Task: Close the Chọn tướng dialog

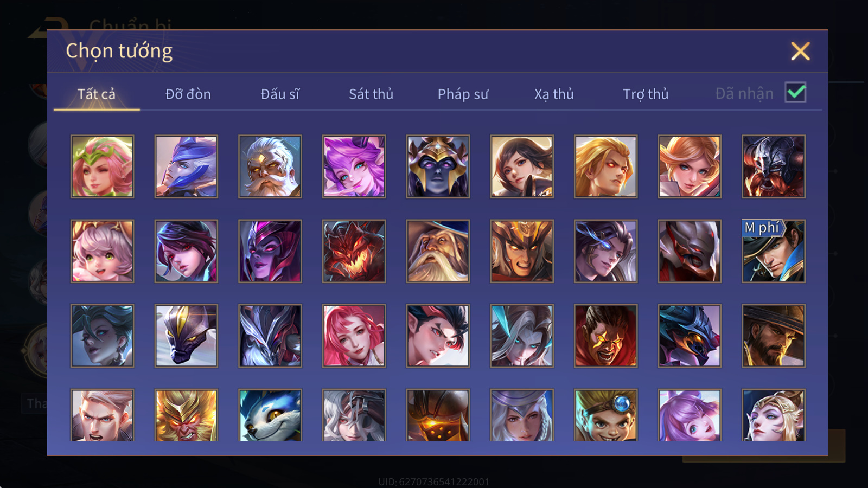Action: pyautogui.click(x=800, y=51)
